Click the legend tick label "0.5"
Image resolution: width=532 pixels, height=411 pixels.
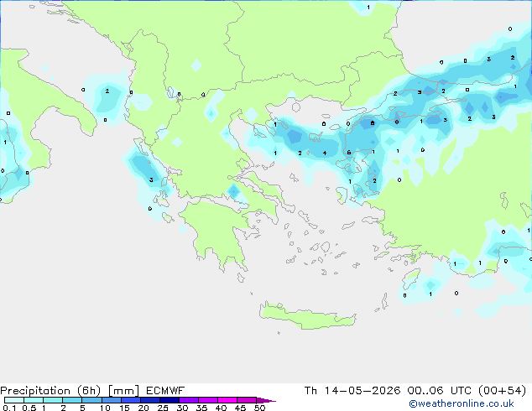(29, 408)
